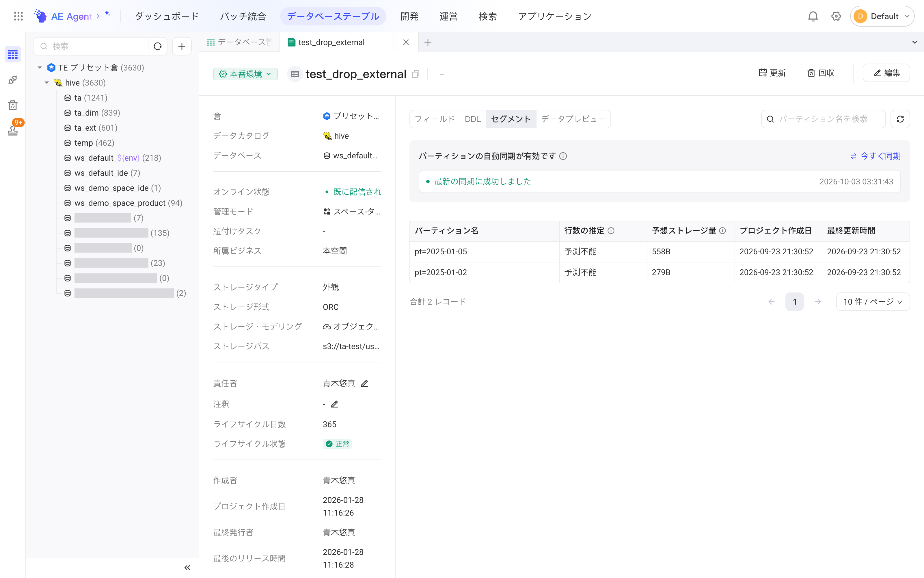Click the plus button next to tree search

point(182,46)
